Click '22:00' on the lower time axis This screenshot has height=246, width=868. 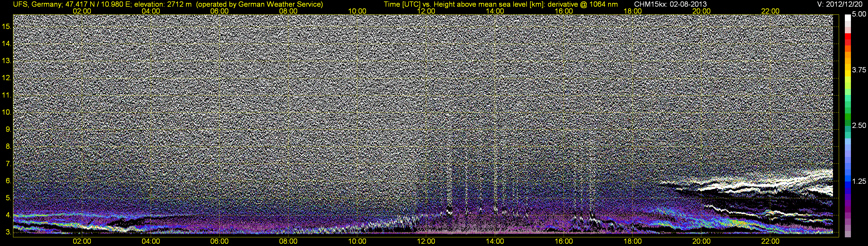pos(770,241)
